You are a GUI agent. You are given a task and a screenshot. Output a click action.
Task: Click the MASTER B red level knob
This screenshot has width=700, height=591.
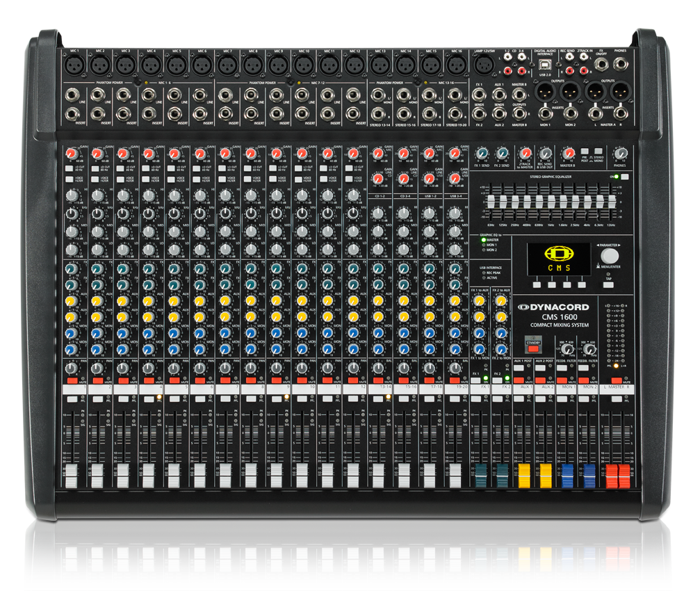(568, 153)
